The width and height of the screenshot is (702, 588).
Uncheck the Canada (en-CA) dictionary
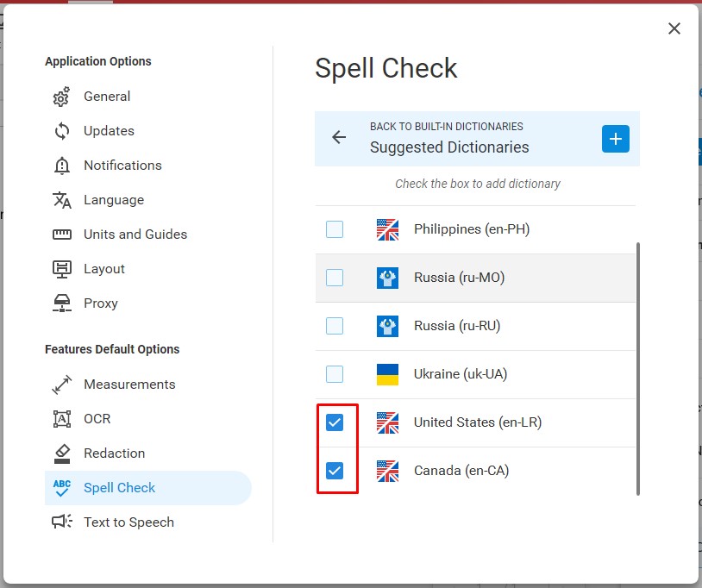(x=335, y=471)
